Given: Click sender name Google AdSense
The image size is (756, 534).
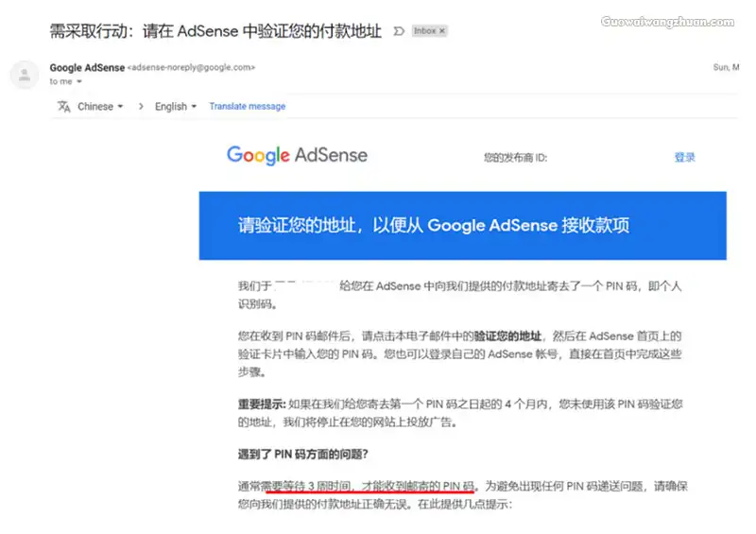Looking at the screenshot, I should tap(87, 67).
